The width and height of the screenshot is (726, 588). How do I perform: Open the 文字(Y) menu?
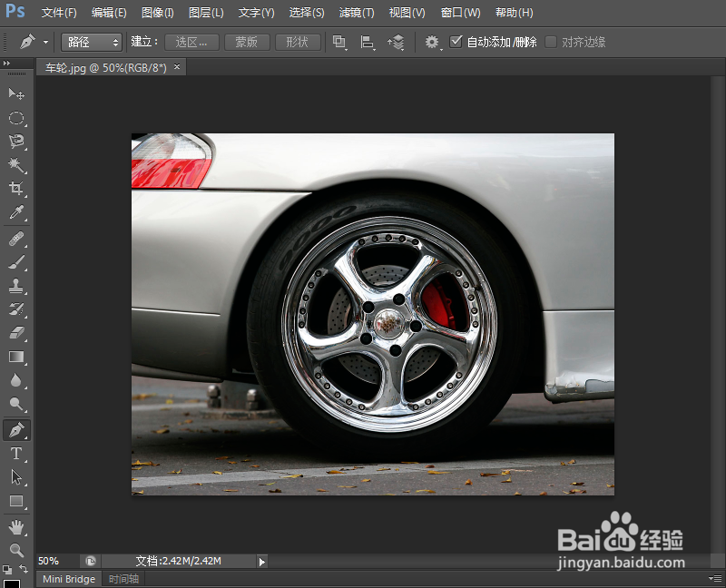tap(257, 13)
